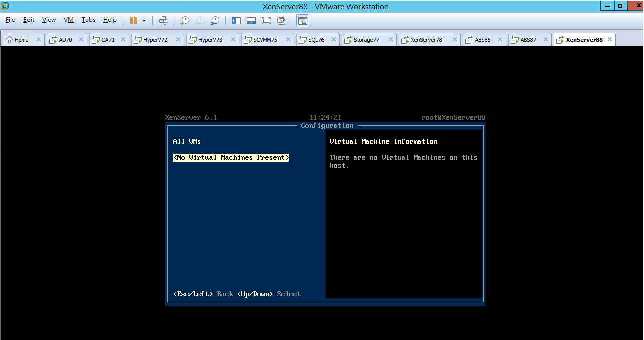This screenshot has height=340, width=644.
Task: Close the HyperV73 tab
Action: click(233, 39)
